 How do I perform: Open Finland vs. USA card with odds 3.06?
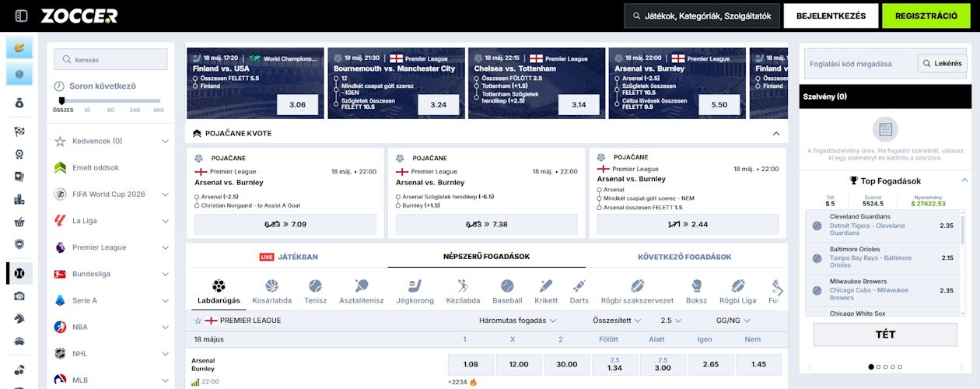pyautogui.click(x=255, y=83)
